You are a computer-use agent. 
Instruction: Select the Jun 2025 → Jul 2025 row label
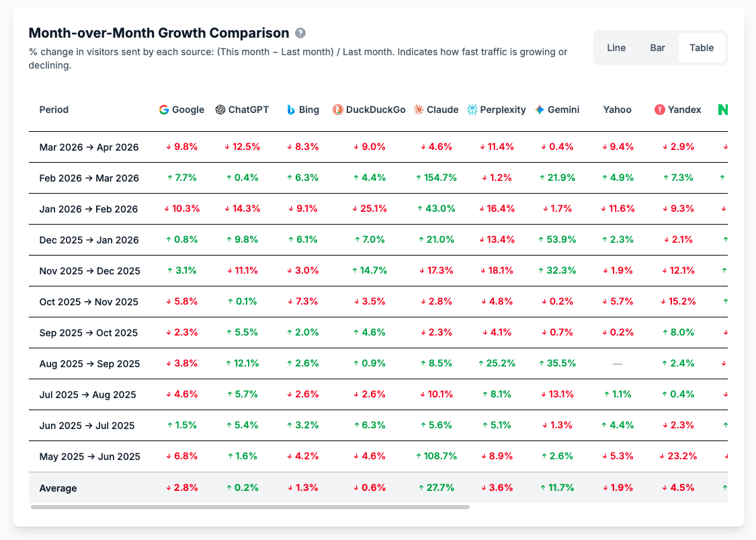click(x=87, y=425)
